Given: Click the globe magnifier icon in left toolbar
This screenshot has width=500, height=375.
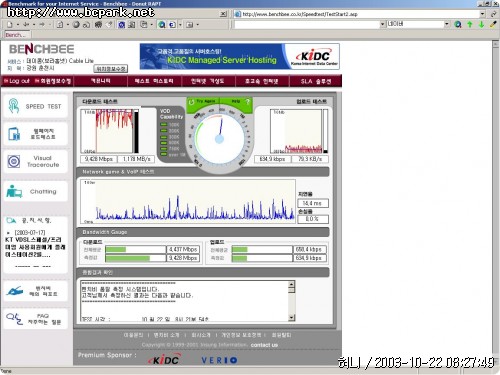Looking at the screenshot, I should pos(162,25).
